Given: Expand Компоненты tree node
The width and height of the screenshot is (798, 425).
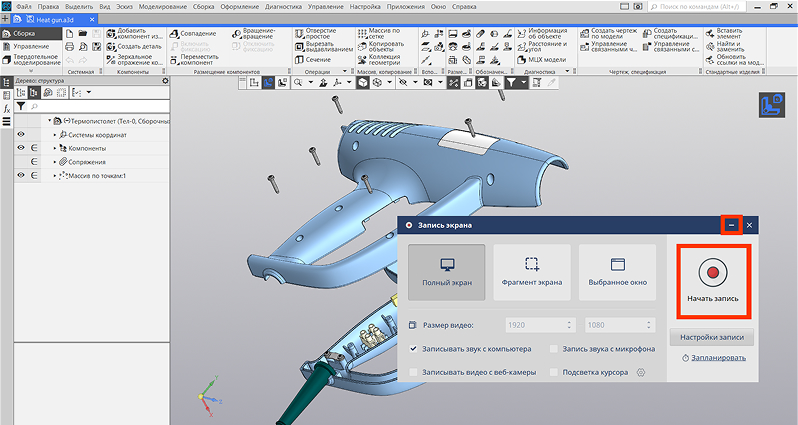Looking at the screenshot, I should click(55, 148).
